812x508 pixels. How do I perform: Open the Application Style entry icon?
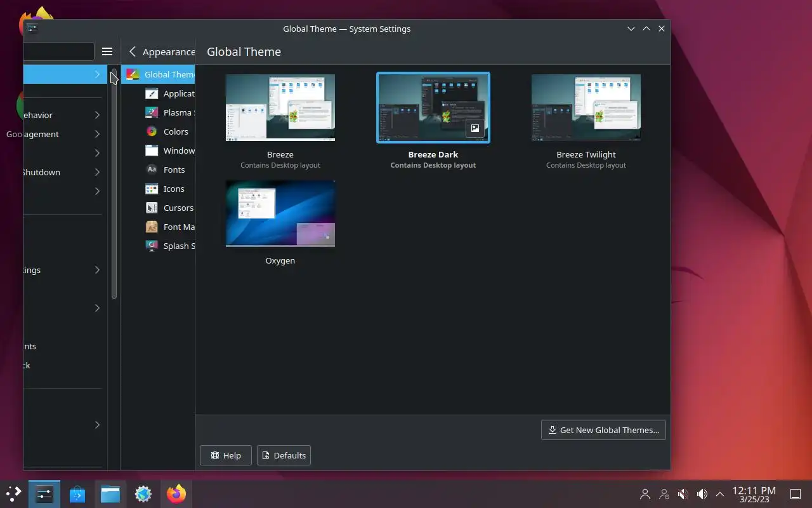(x=152, y=93)
